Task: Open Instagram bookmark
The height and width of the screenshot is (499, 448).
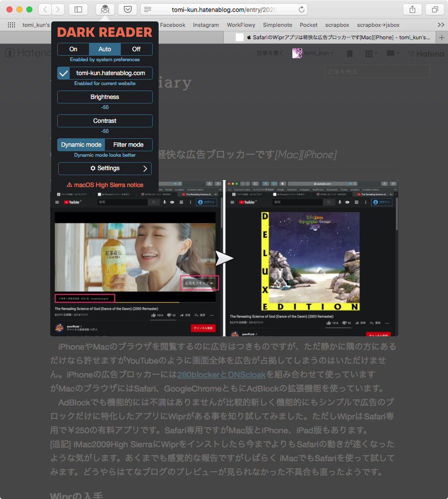Action: [x=206, y=25]
